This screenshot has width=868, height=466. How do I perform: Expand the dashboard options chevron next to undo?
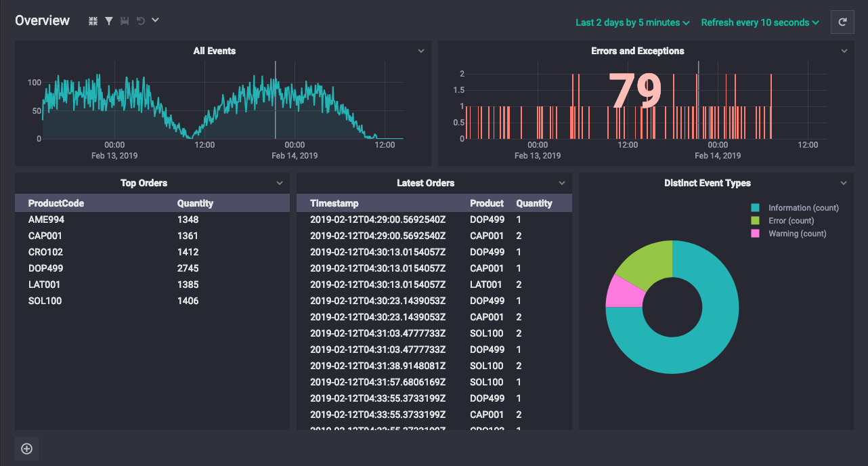tap(155, 20)
